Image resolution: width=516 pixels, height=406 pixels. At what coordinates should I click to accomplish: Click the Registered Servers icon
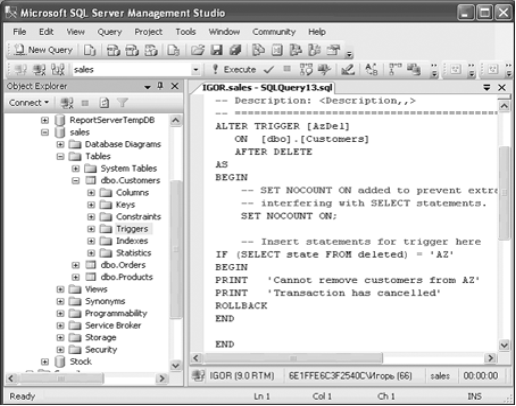258,50
